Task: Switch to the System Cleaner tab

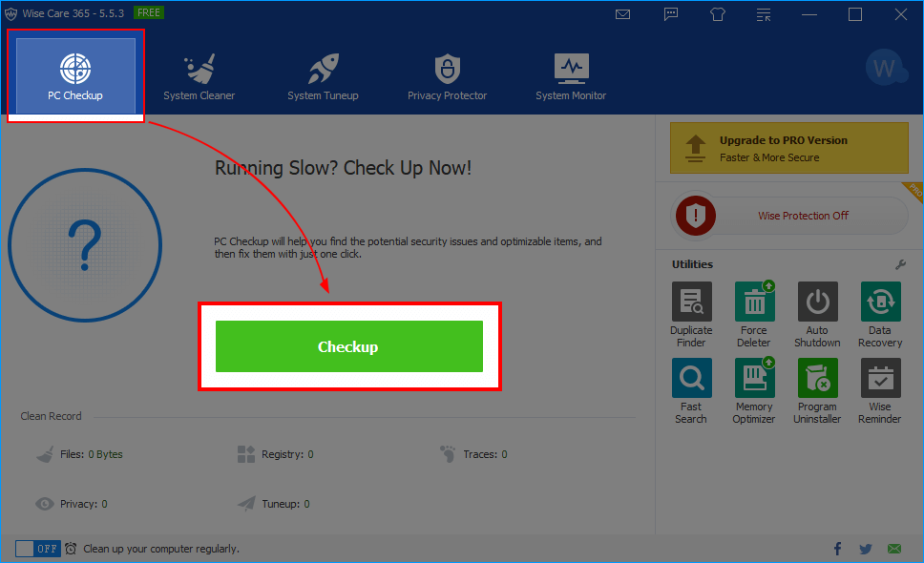Action: [199, 76]
